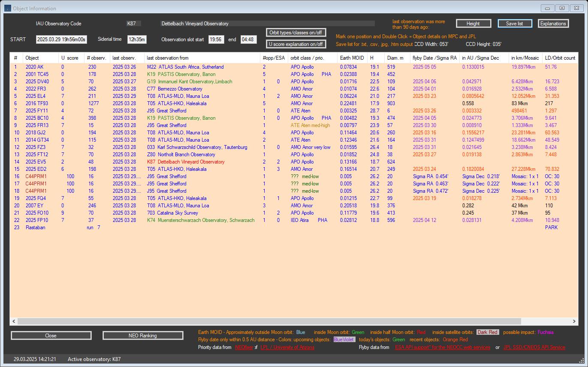The width and height of the screenshot is (588, 367).
Task: Select object 2025 FO10
Action: [37, 213]
